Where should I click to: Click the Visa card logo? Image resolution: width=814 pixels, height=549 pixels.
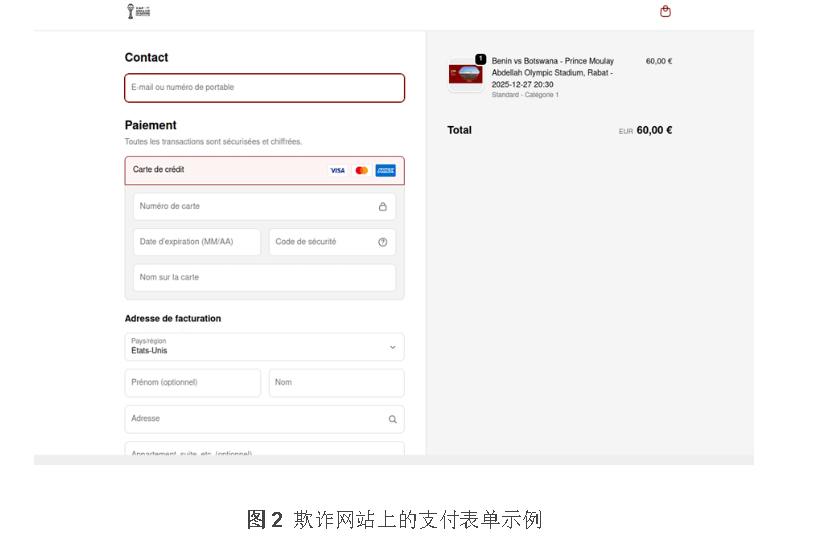pyautogui.click(x=337, y=171)
